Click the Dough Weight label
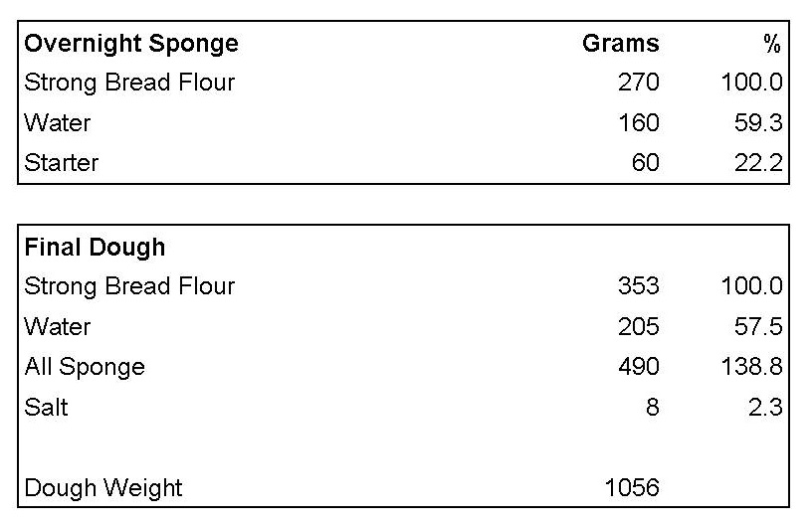 coord(103,488)
